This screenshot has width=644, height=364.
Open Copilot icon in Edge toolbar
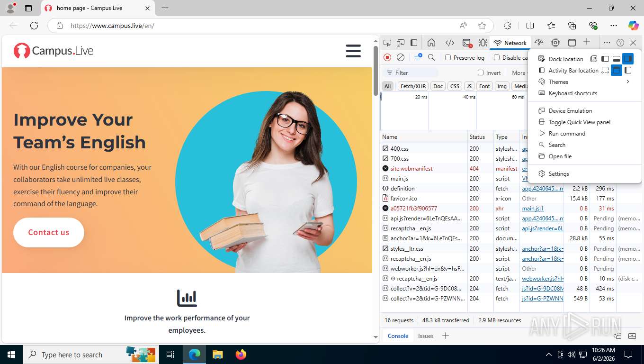click(x=633, y=26)
